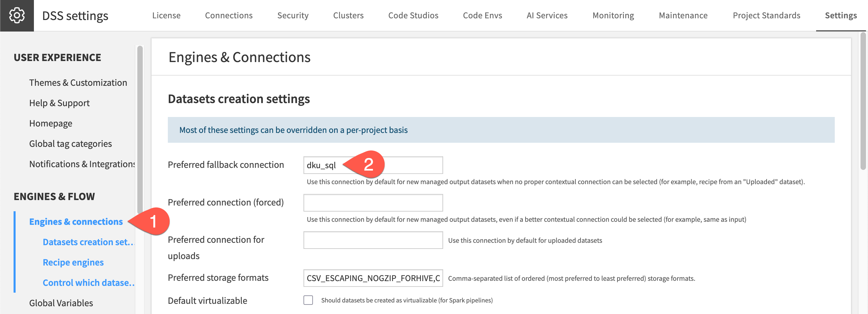Image resolution: width=868 pixels, height=314 pixels.
Task: Focus the Preferred connection for uploads field
Action: pos(373,240)
